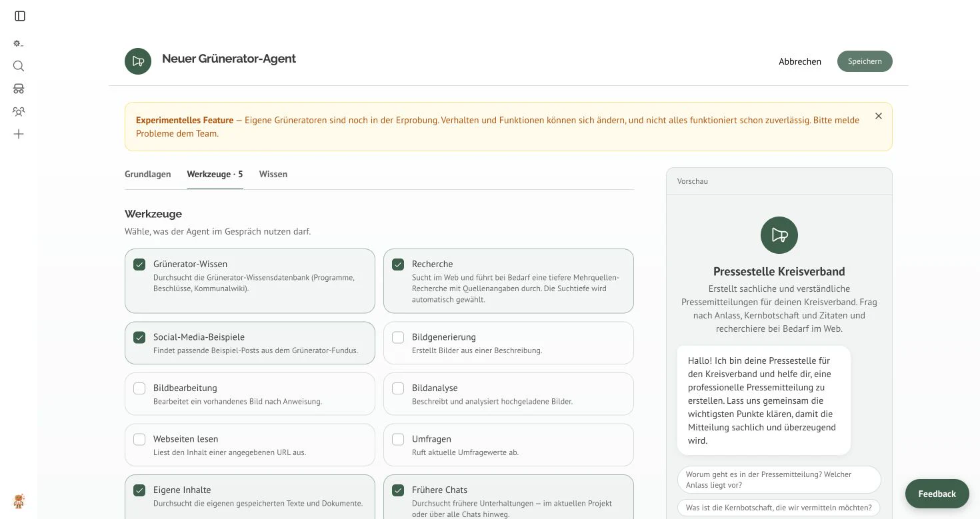Select the Werkzeuge · 5 tab
Screen dimensions: 980x519
click(215, 175)
